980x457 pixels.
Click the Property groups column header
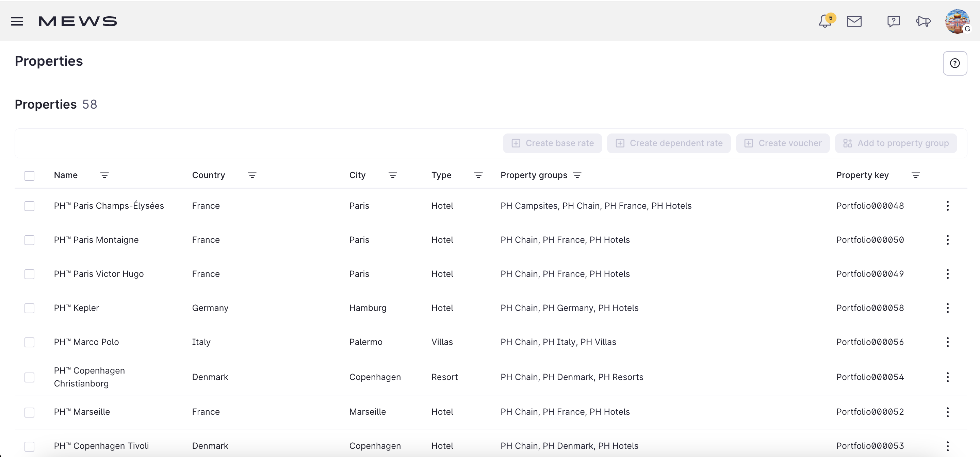[x=534, y=175]
